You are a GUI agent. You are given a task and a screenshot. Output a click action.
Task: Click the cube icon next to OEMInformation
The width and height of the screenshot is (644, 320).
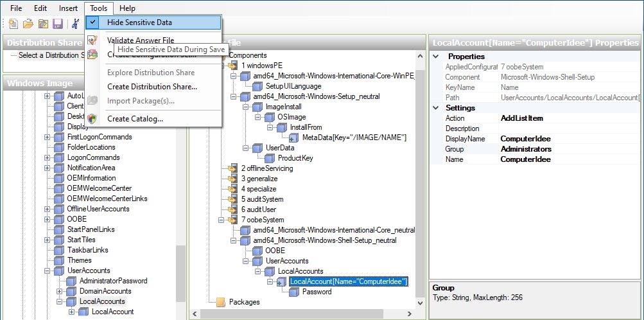(x=59, y=178)
